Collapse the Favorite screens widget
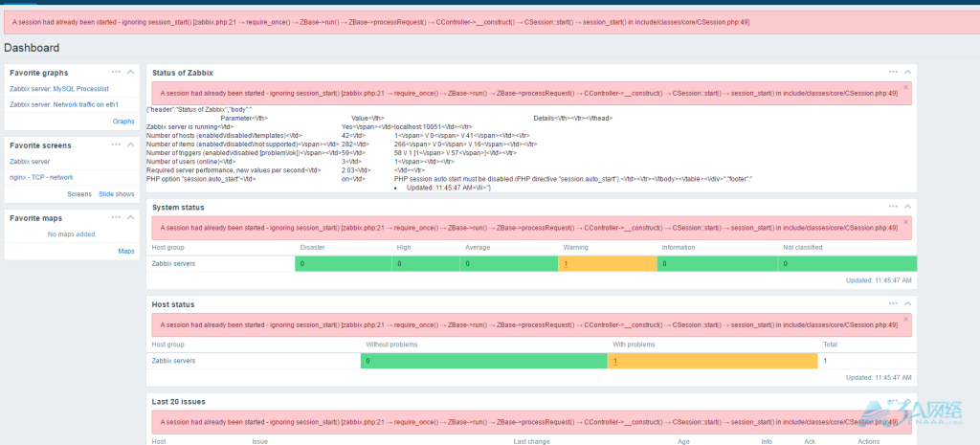 pos(130,145)
